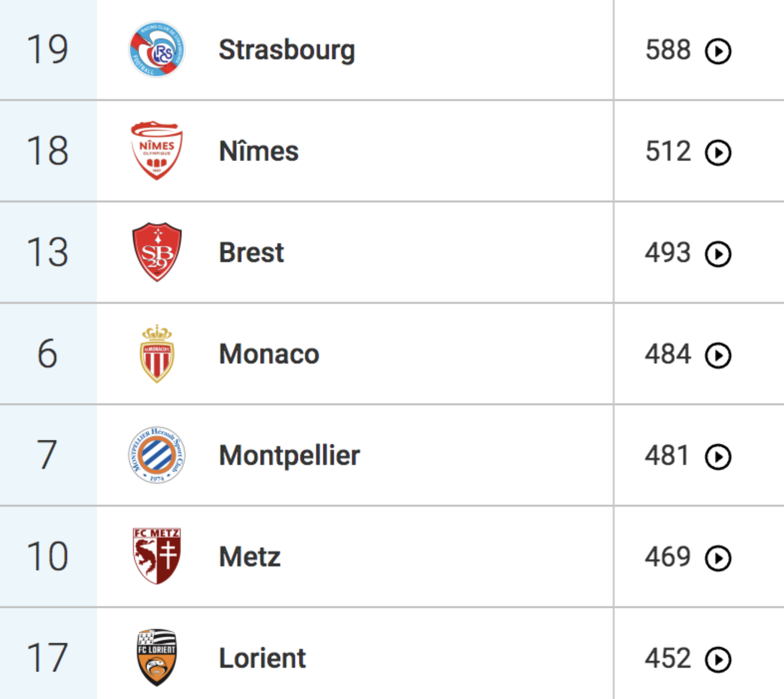Image resolution: width=784 pixels, height=699 pixels.
Task: Click the Montpellier club crest
Action: click(156, 455)
